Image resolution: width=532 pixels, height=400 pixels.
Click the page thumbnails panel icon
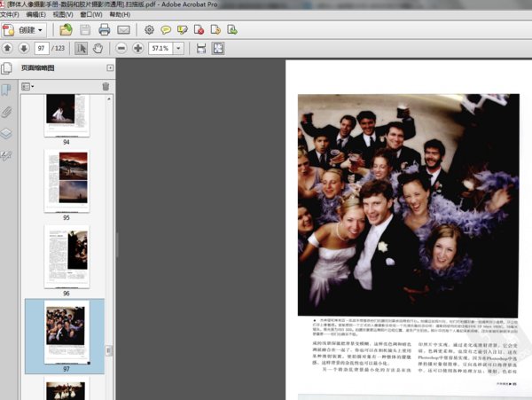click(6, 68)
